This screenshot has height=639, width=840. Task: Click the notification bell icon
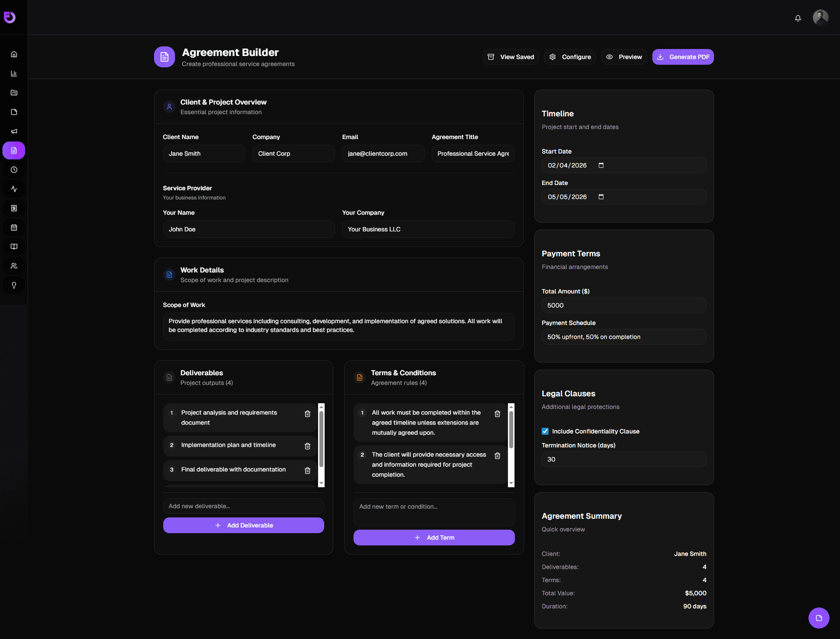[798, 18]
